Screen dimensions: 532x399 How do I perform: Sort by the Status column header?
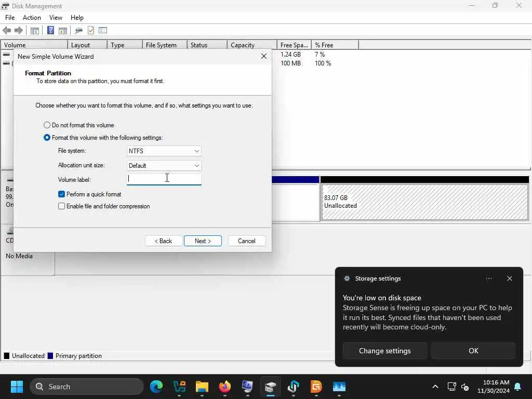click(x=207, y=45)
